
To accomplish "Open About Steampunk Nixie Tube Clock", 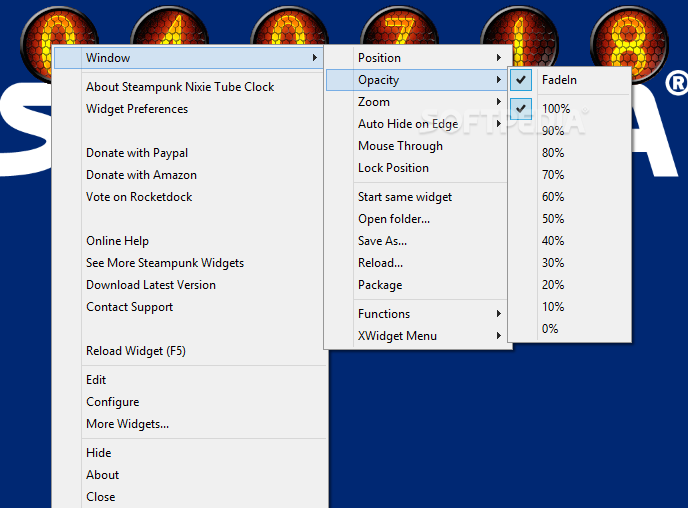I will coord(189,87).
